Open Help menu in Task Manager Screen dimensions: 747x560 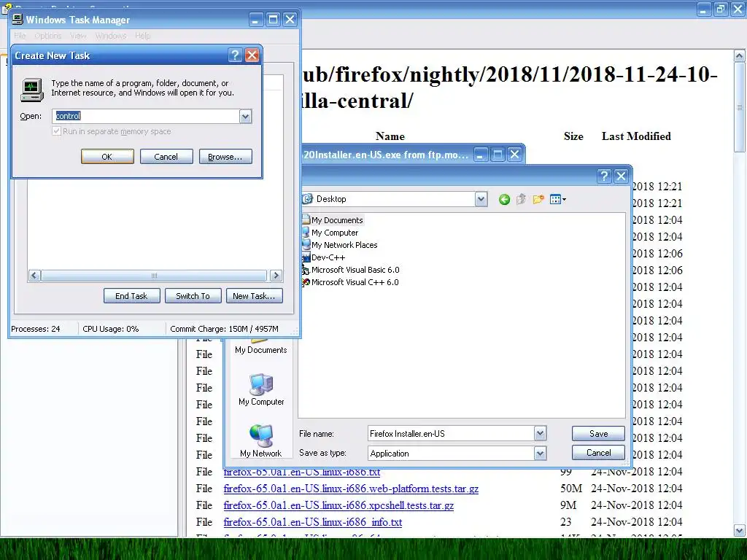pos(142,36)
